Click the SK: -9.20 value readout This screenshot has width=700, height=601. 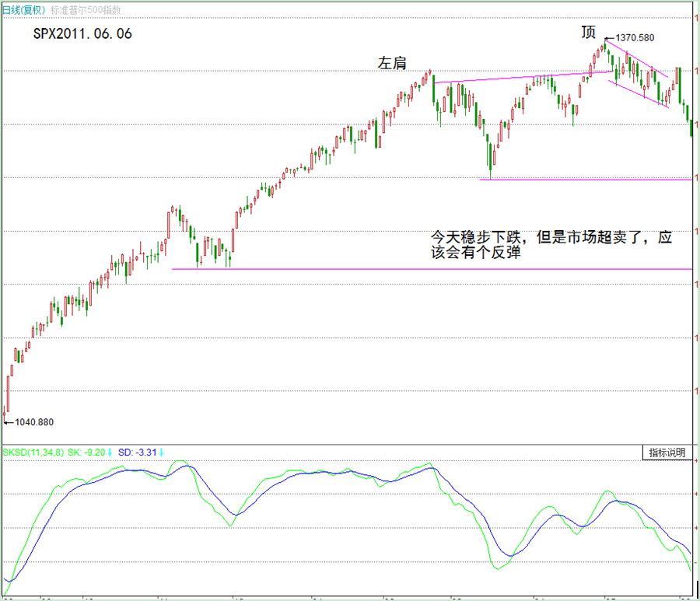[86, 452]
